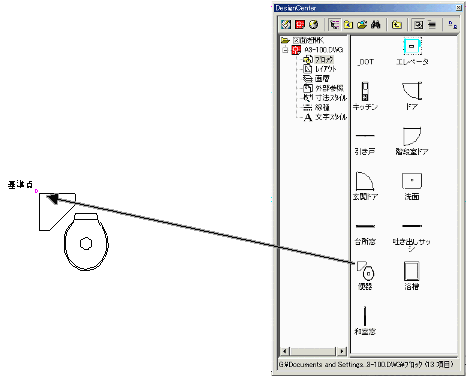Close the DesignCenter window

point(459,8)
